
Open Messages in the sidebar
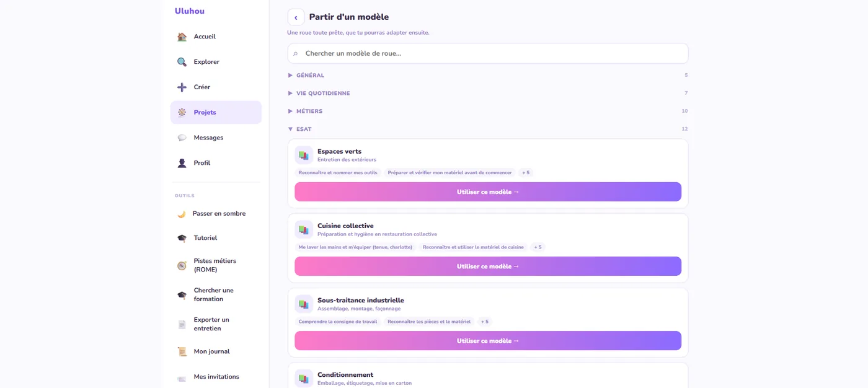pyautogui.click(x=216, y=138)
